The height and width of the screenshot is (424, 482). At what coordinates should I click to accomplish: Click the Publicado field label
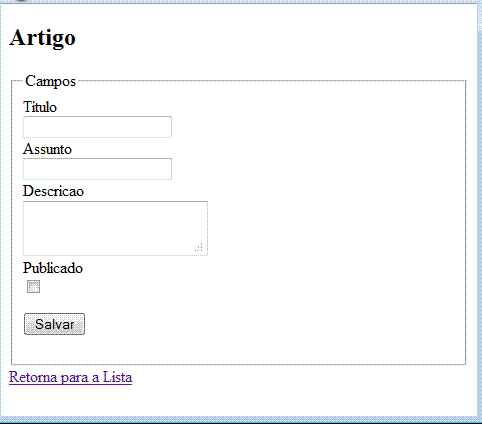tap(53, 268)
